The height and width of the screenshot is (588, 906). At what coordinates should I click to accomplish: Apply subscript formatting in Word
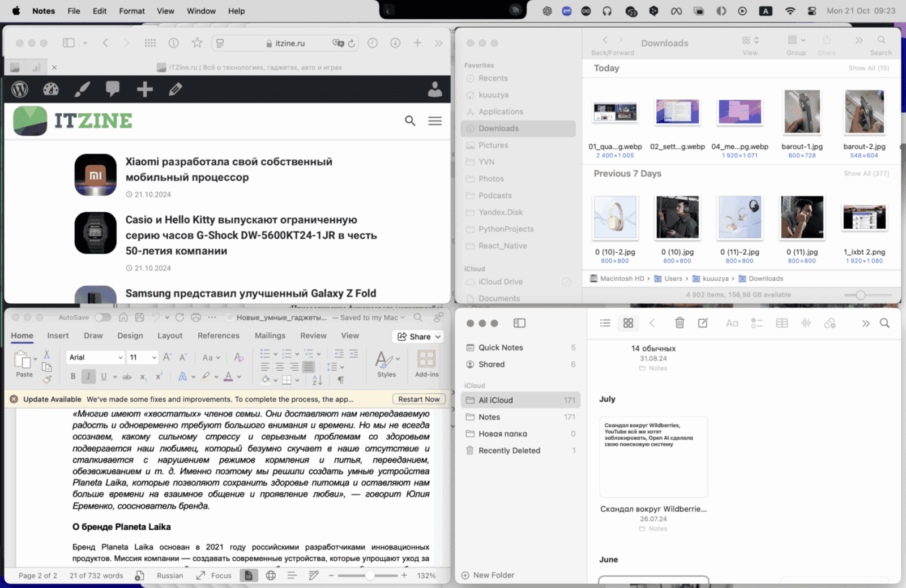point(143,376)
